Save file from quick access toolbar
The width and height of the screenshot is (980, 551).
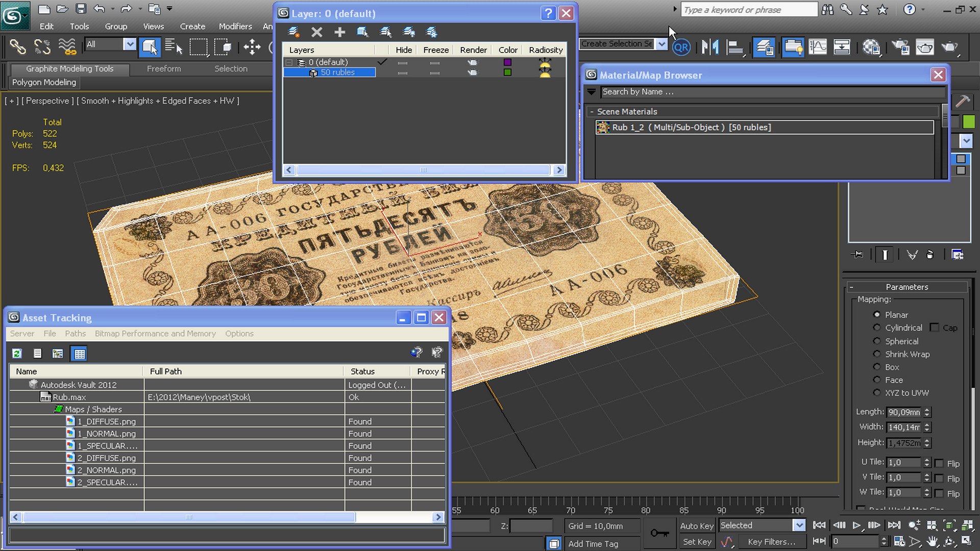coord(81,9)
